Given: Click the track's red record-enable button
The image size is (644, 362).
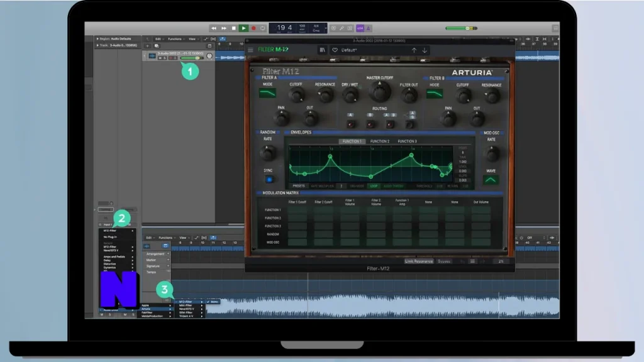Looking at the screenshot, I should (170, 58).
